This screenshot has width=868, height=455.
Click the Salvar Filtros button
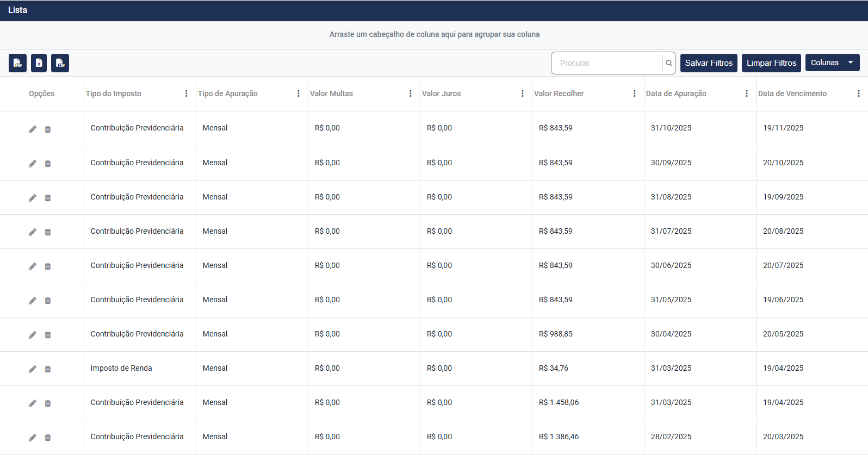[709, 63]
